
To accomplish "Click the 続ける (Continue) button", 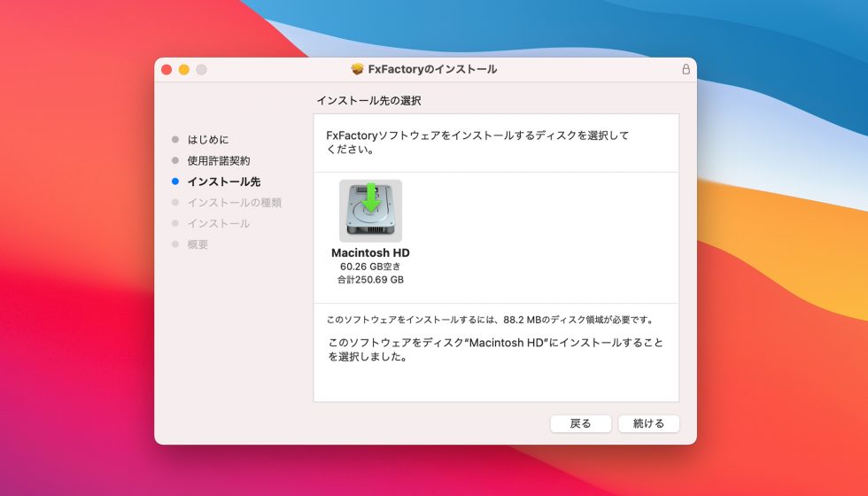I will [x=648, y=423].
